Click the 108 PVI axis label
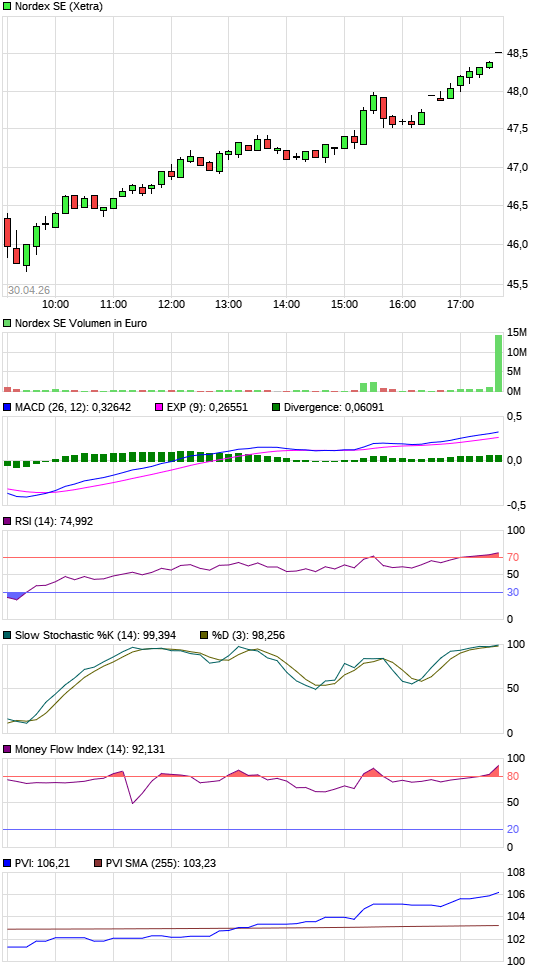 click(516, 873)
